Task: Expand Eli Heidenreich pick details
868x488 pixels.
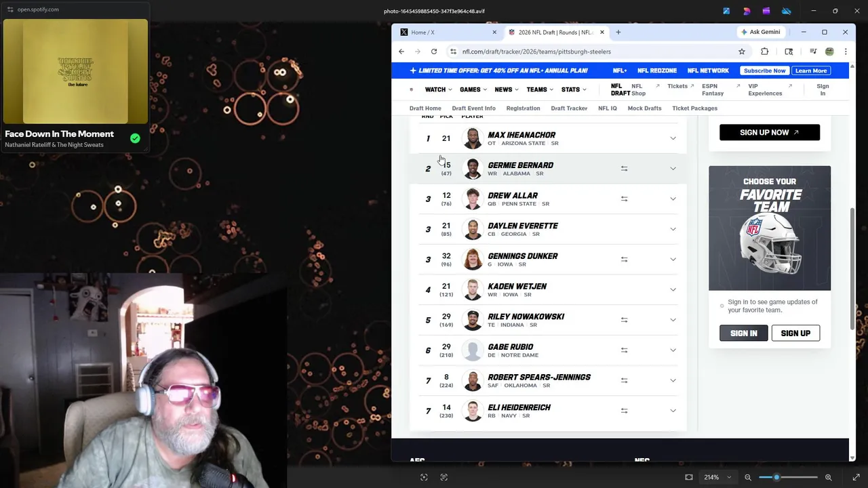Action: (673, 411)
